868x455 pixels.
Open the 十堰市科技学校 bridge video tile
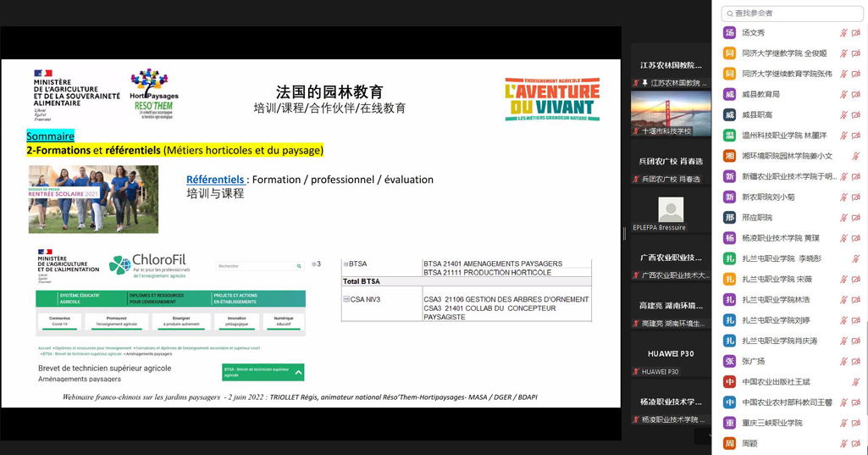671,114
